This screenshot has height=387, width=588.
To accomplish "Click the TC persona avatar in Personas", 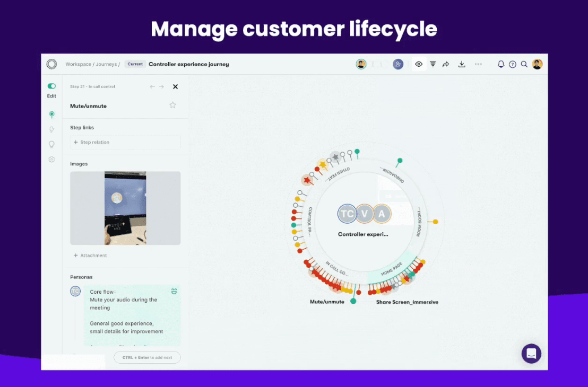I will (x=75, y=291).
